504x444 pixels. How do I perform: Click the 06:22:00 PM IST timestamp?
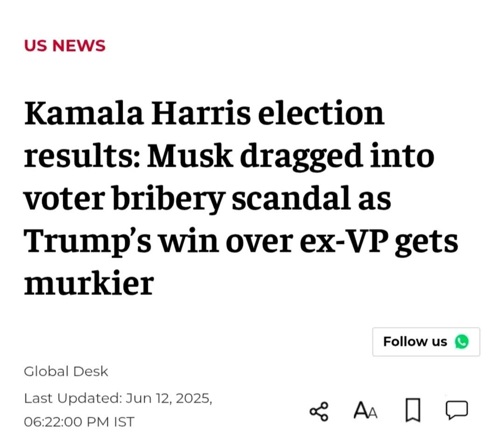point(79,422)
